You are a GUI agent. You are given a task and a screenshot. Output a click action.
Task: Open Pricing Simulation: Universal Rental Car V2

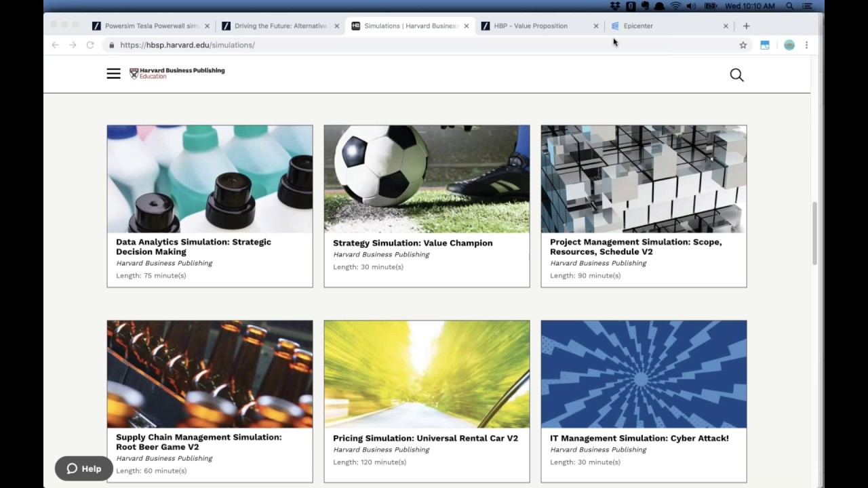tap(425, 438)
